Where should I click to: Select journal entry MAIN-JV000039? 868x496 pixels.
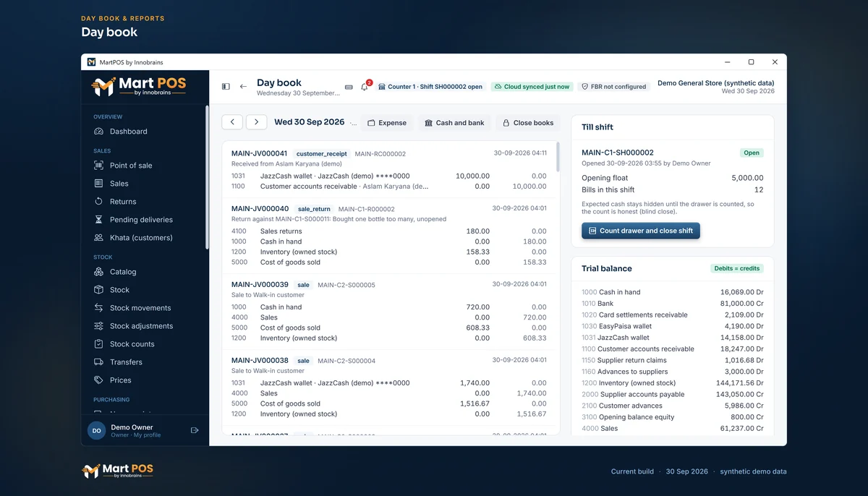click(260, 285)
